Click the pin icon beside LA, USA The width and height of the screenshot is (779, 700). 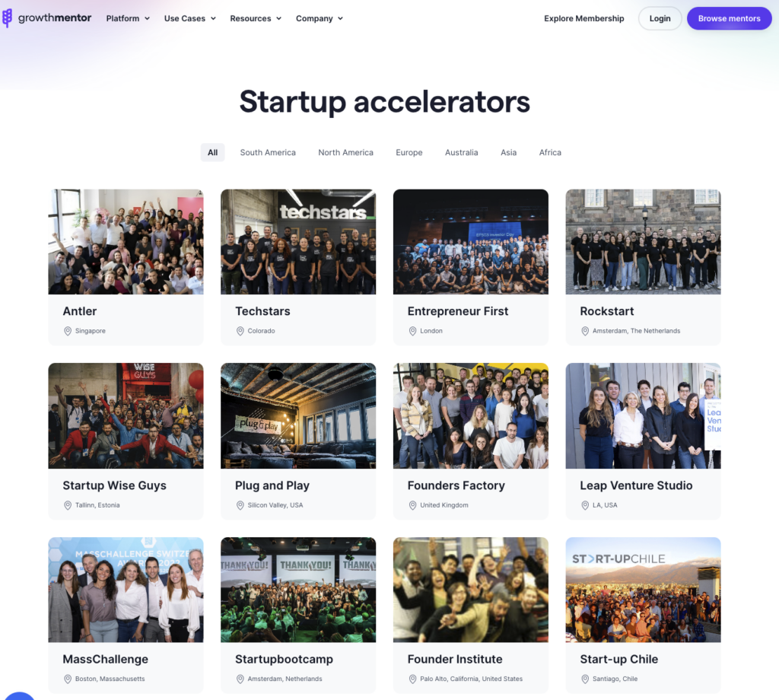pos(585,505)
